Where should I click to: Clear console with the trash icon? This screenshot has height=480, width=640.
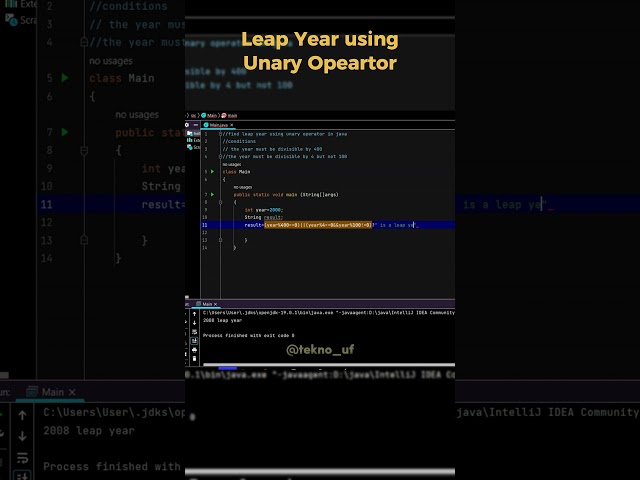(x=194, y=359)
